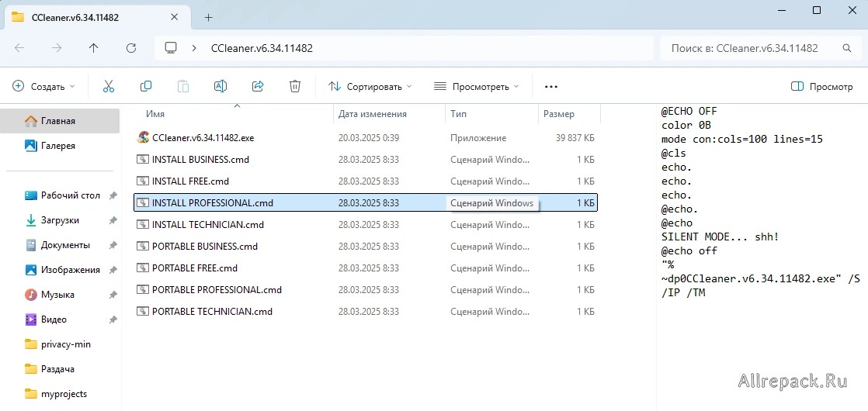Click the pin icon beside Музыка

click(113, 295)
